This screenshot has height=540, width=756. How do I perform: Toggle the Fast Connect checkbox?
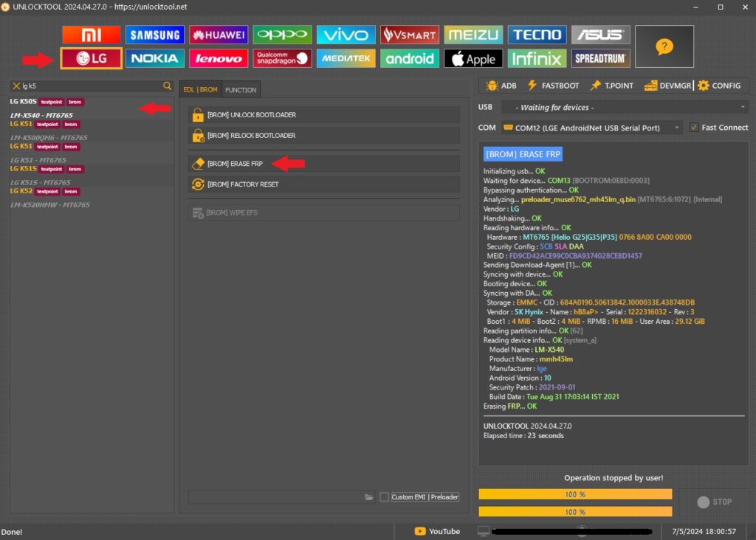click(x=693, y=128)
